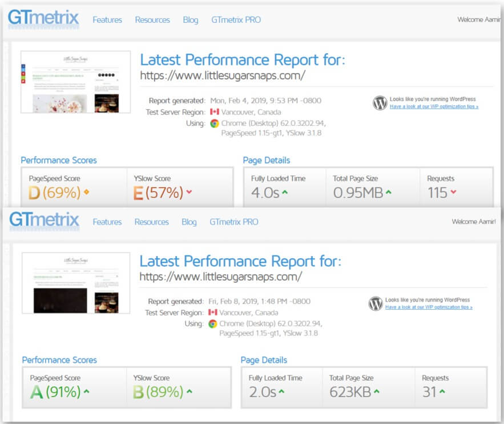Click the littlesugarsnaps.com URL in Feb 8 report
The image size is (504, 424).
click(x=221, y=277)
